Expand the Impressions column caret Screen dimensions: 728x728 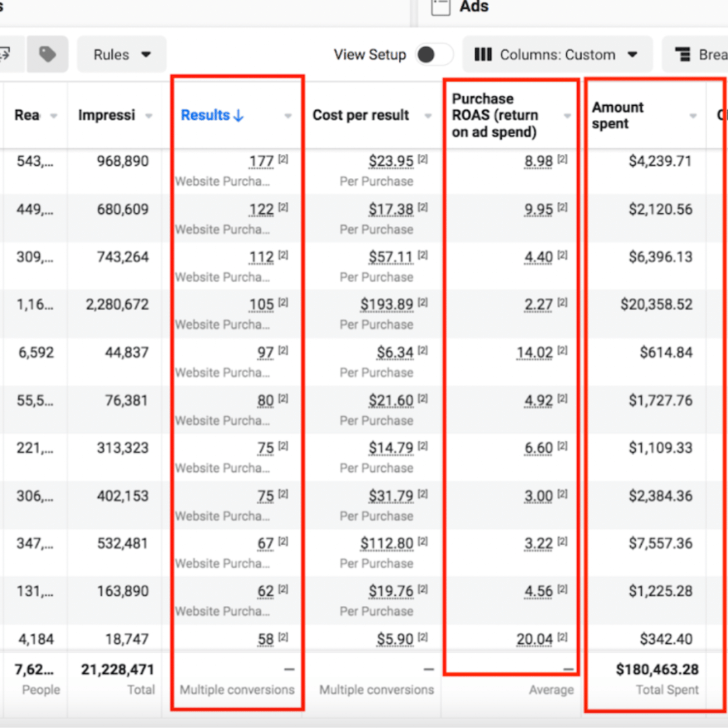tap(149, 116)
